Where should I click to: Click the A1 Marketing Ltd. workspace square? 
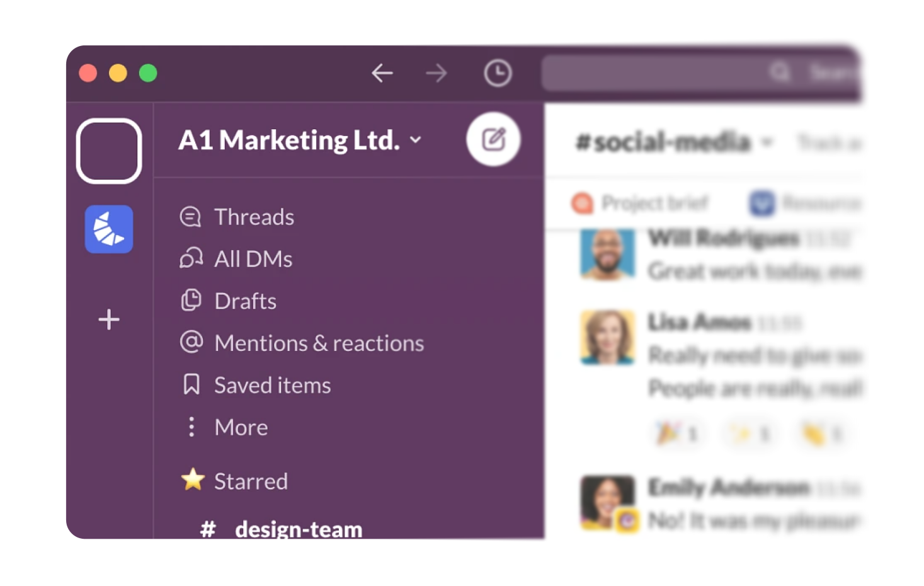click(108, 149)
